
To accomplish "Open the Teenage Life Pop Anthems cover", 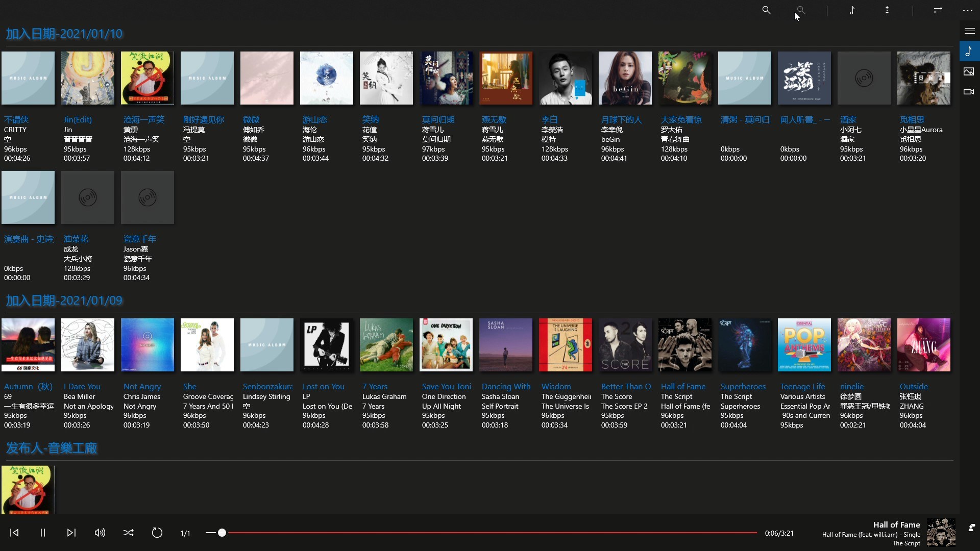I will (x=804, y=345).
